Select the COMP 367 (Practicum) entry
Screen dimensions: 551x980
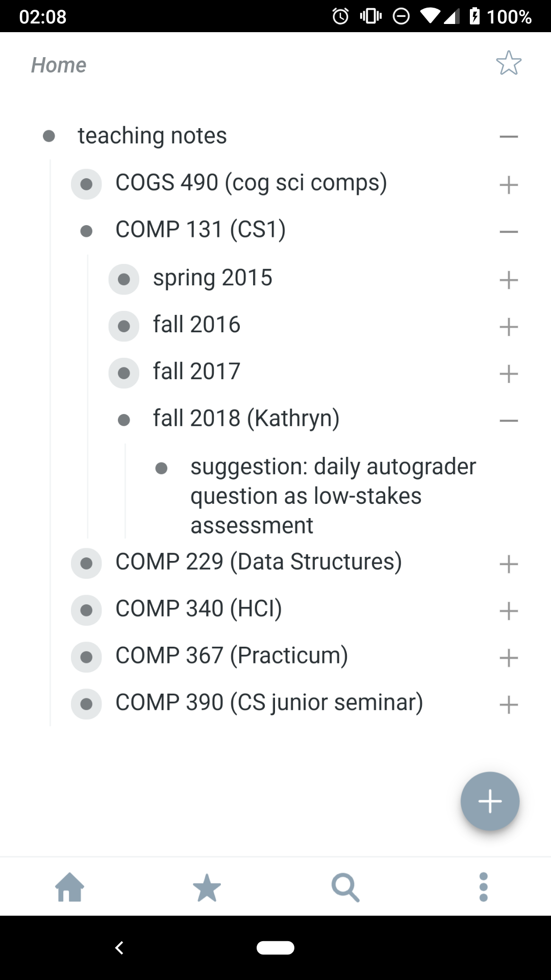point(232,655)
